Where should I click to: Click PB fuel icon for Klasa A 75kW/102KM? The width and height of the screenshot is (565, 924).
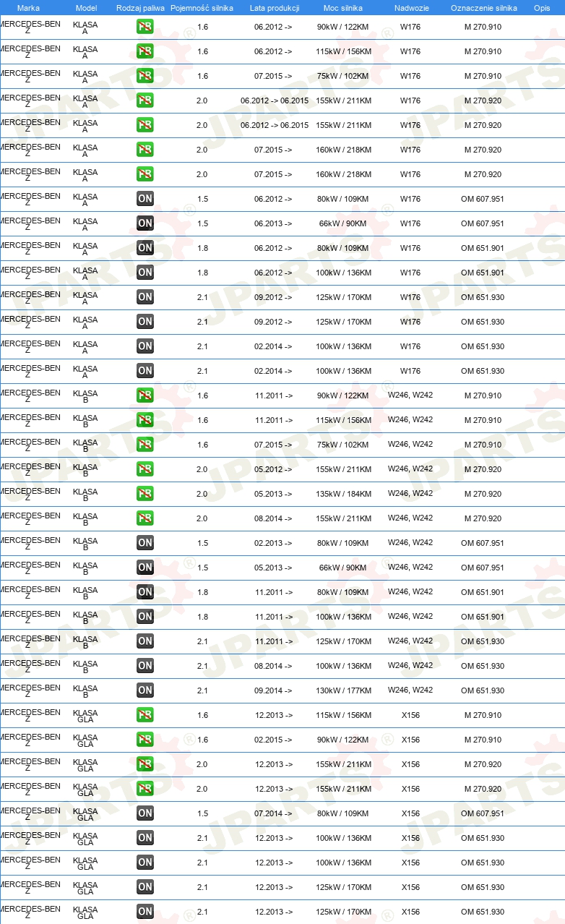(145, 76)
